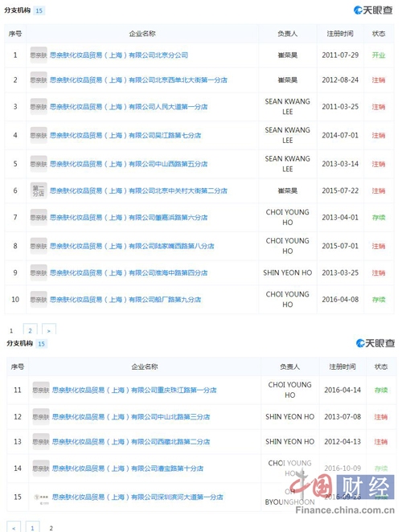Click the 分支机构 count badge 15 above the first table
402x532 pixels.
click(39, 10)
